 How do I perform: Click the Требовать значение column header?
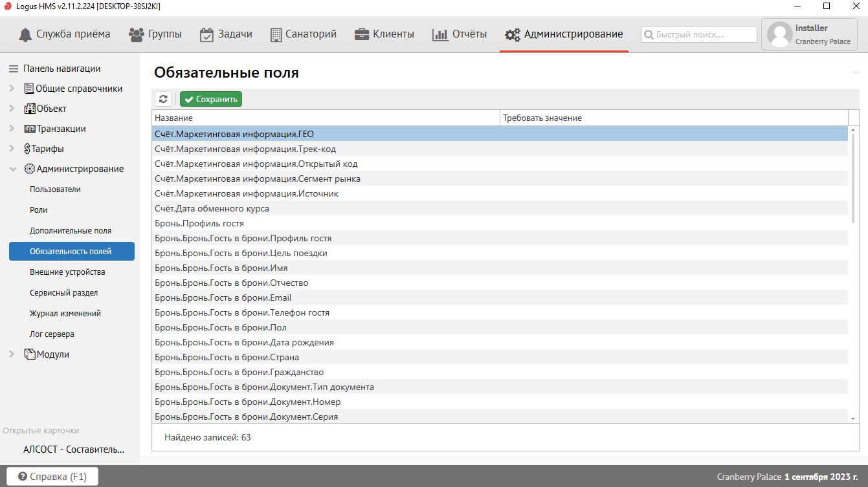(674, 118)
